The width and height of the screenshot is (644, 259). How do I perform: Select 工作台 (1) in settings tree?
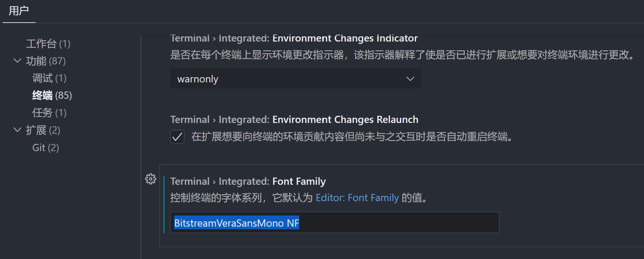coord(48,44)
